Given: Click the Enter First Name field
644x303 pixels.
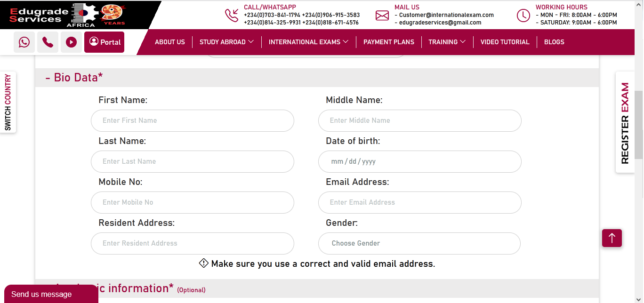Looking at the screenshot, I should coord(192,120).
